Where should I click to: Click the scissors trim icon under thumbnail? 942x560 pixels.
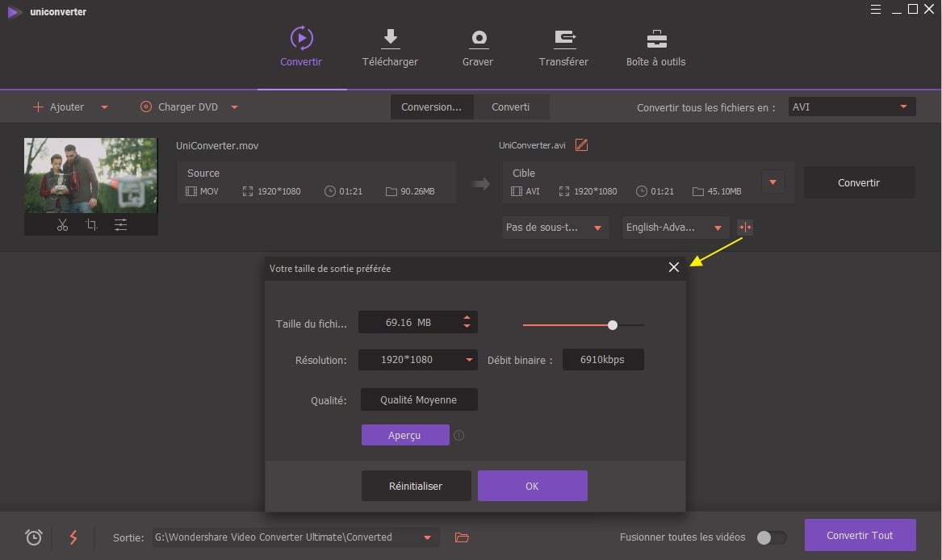(62, 225)
